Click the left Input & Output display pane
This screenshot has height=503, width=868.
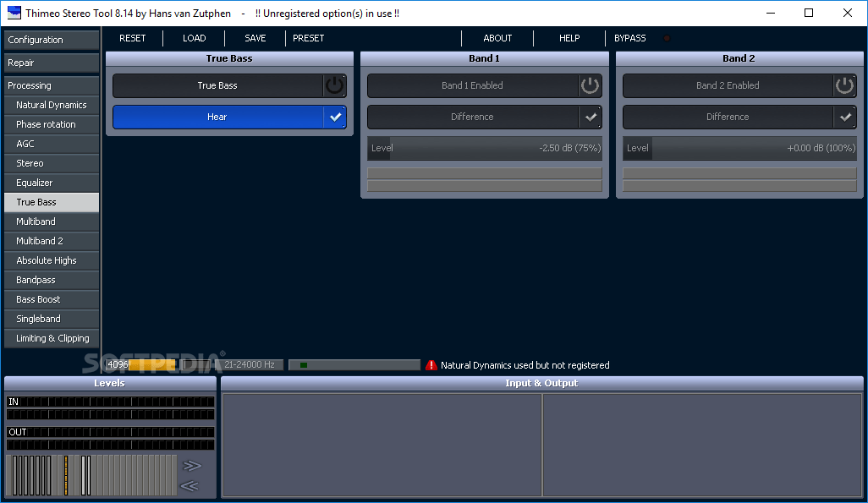coord(382,445)
